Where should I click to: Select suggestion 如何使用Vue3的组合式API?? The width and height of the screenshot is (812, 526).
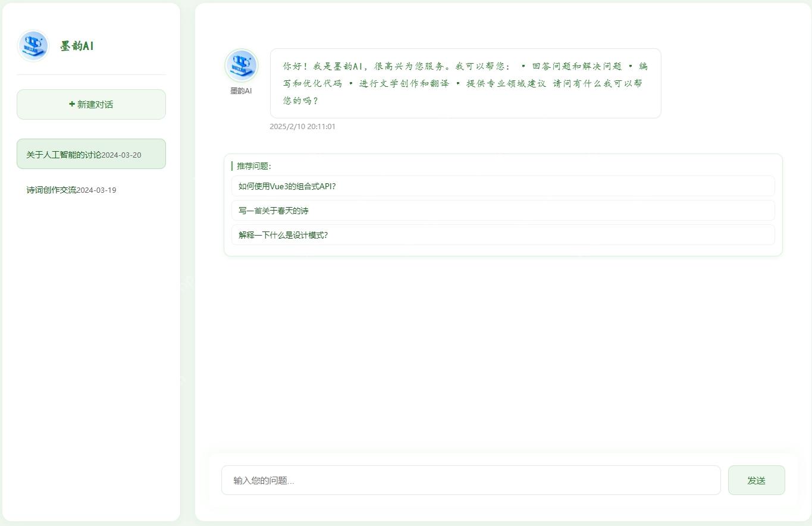503,186
